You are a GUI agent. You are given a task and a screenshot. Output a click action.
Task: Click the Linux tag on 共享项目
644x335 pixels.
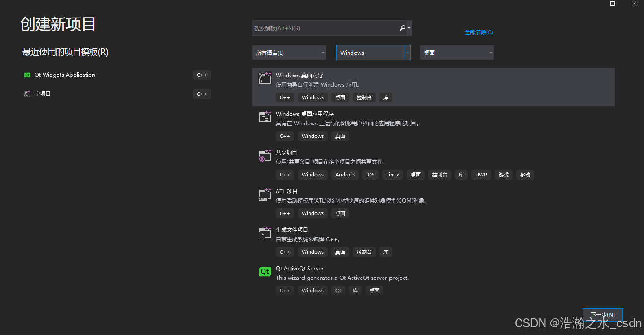[393, 175]
